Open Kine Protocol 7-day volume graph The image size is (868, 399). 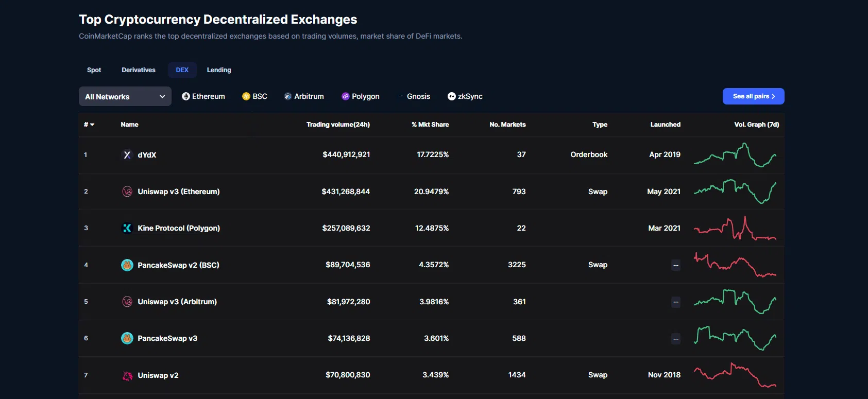[735, 228]
